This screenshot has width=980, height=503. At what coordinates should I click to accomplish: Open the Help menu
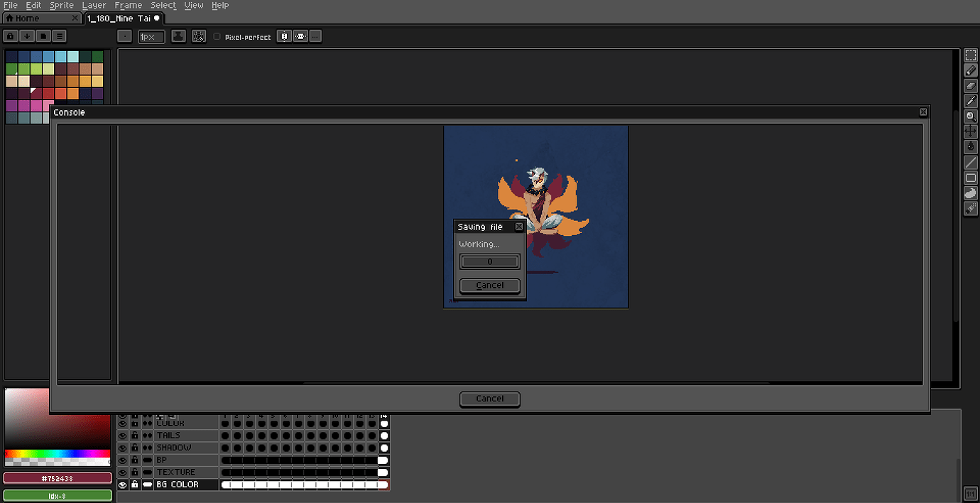220,5
